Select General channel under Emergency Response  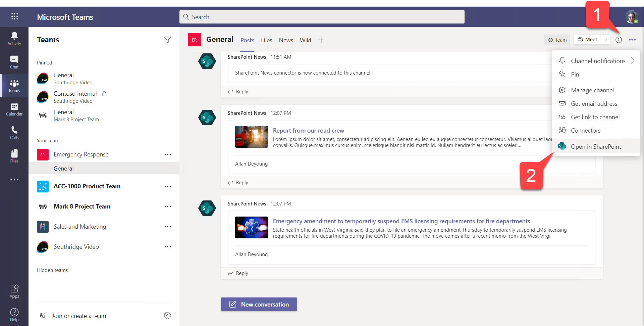(x=104, y=168)
